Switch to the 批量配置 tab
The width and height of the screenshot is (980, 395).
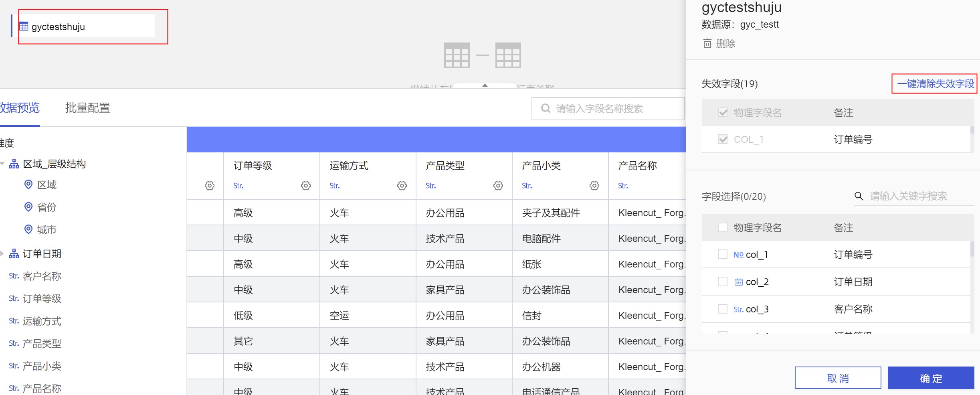pyautogui.click(x=87, y=108)
